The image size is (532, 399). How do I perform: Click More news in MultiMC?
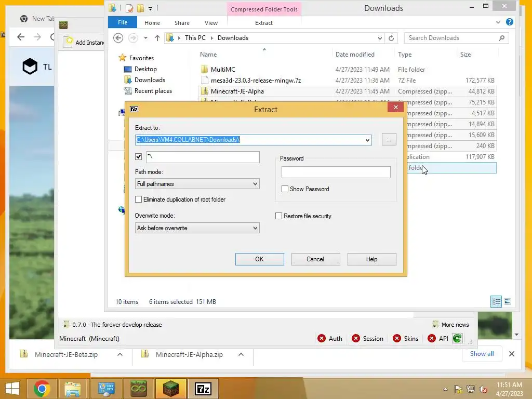tap(451, 325)
